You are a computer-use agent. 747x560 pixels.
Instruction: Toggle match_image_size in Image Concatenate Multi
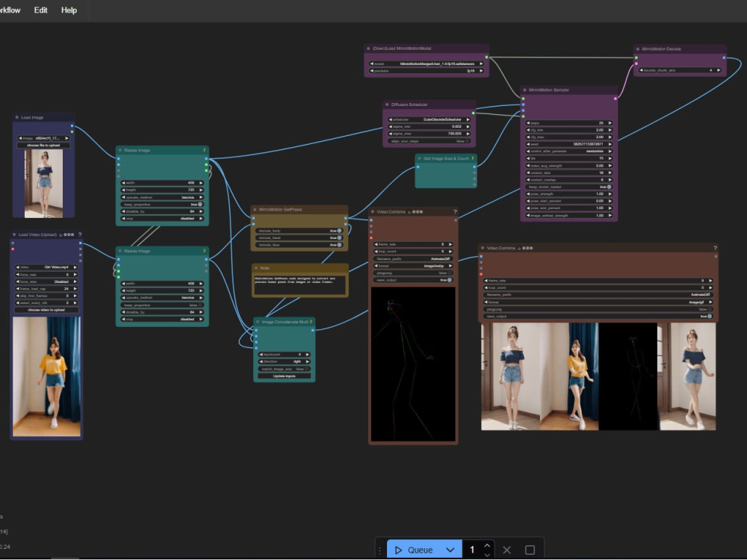pos(285,369)
